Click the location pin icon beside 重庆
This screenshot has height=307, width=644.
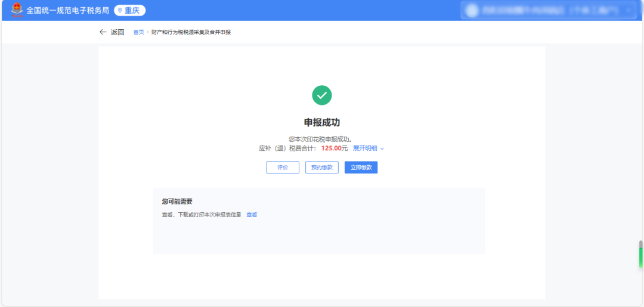120,11
